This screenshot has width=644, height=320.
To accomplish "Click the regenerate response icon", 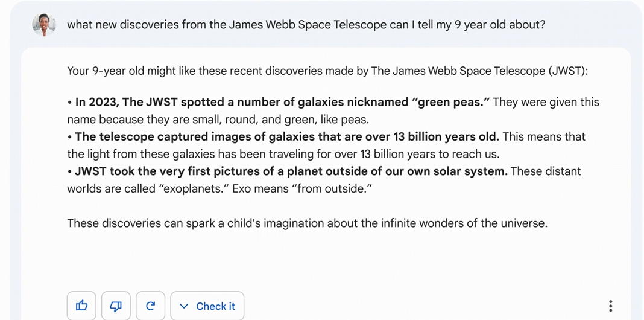I will [151, 306].
